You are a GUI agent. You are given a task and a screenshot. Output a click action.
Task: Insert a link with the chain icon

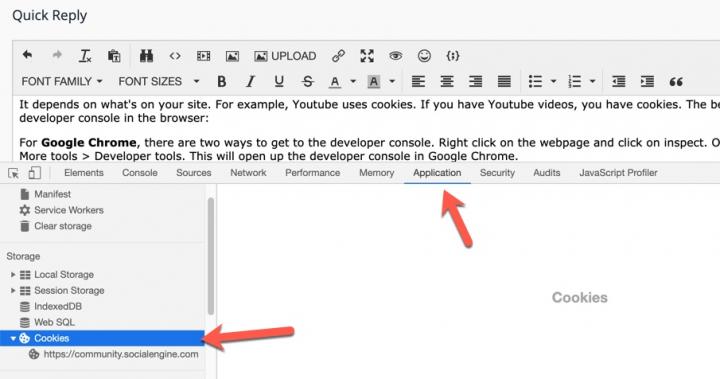pyautogui.click(x=338, y=56)
